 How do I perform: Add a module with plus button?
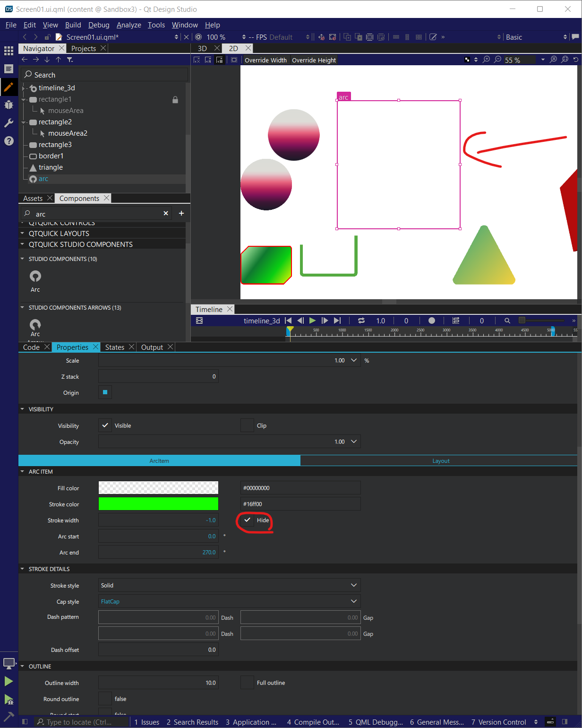(181, 214)
